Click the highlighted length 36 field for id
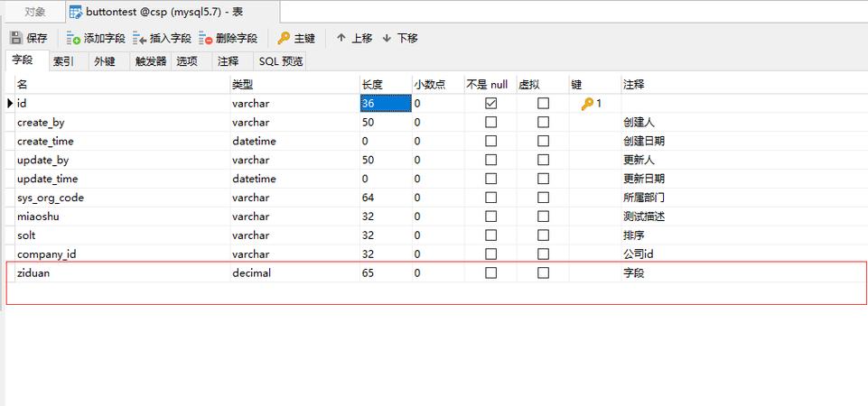Viewport: 868px width, 406px height. (x=386, y=104)
